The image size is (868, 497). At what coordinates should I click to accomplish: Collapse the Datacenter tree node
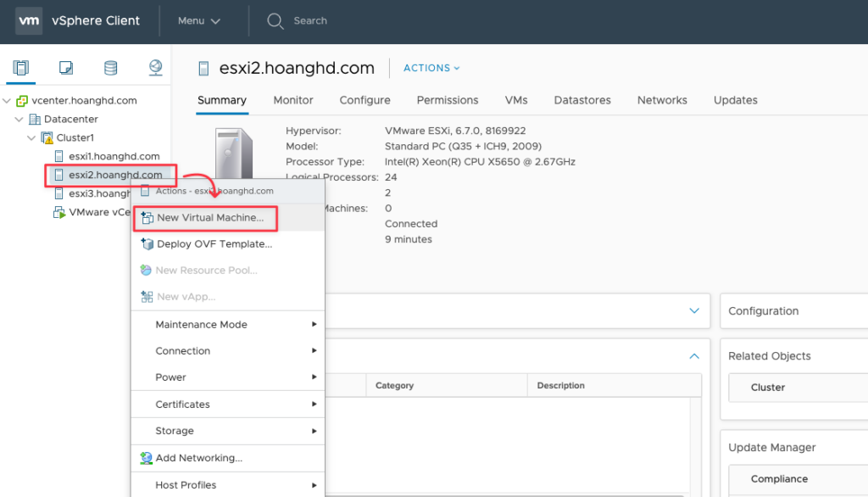pos(19,119)
